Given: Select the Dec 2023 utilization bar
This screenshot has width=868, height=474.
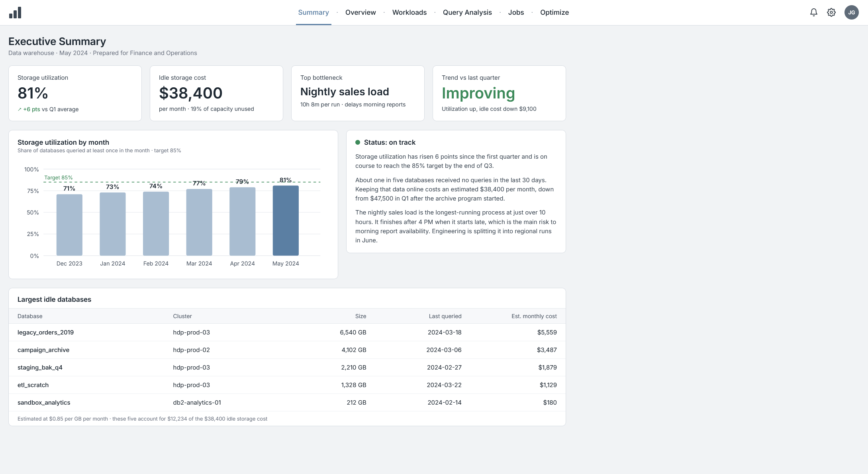Looking at the screenshot, I should click(x=69, y=225).
